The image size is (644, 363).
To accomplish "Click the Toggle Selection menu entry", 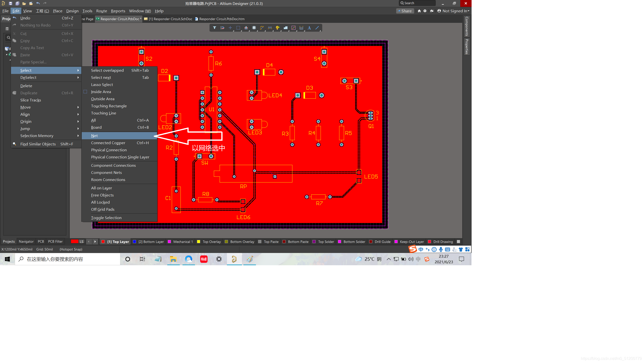I will coord(106,218).
